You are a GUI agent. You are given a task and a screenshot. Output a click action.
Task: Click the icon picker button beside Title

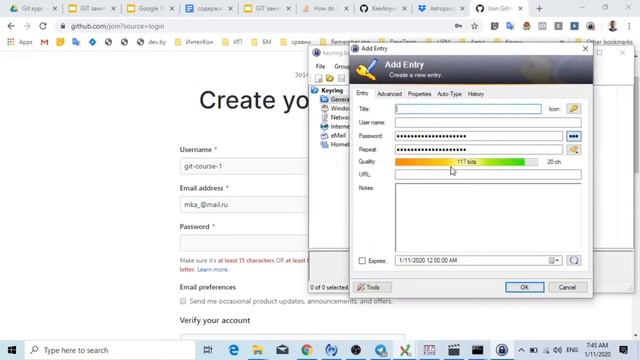point(573,109)
